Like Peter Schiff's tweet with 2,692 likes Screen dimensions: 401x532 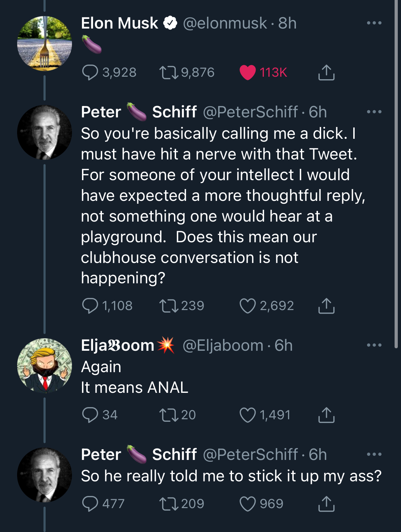[x=248, y=306]
